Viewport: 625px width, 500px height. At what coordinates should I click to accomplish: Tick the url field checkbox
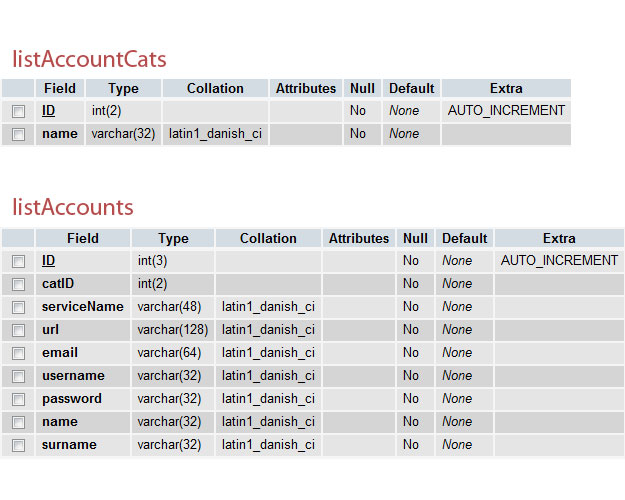click(18, 331)
